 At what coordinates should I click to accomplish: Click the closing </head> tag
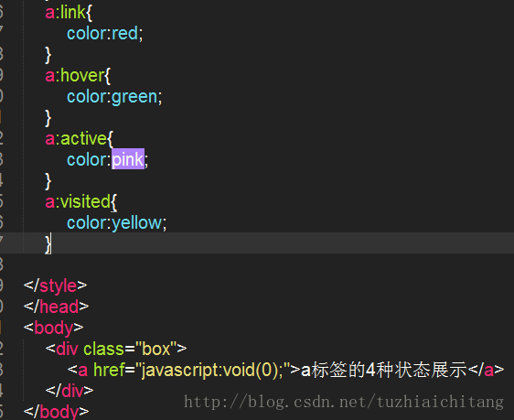(56, 307)
